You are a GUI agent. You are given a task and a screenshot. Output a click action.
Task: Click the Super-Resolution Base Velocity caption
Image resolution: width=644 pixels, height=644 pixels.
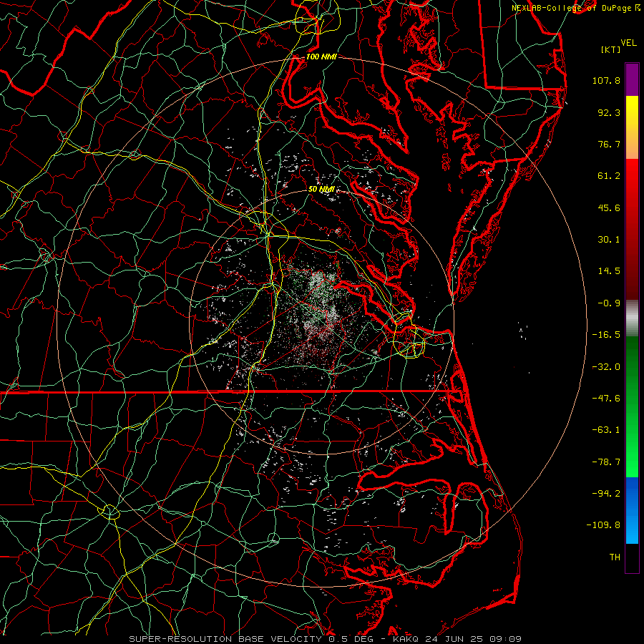click(325, 639)
